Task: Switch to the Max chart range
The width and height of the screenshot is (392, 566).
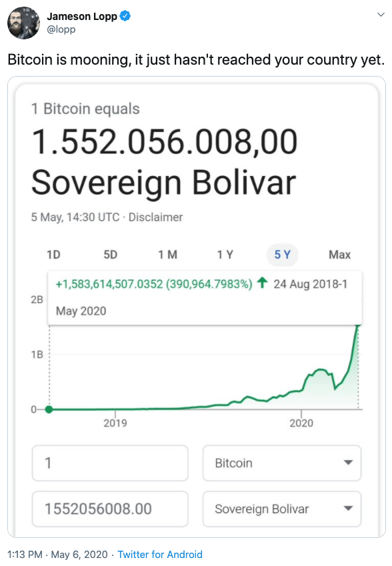Action: [340, 255]
